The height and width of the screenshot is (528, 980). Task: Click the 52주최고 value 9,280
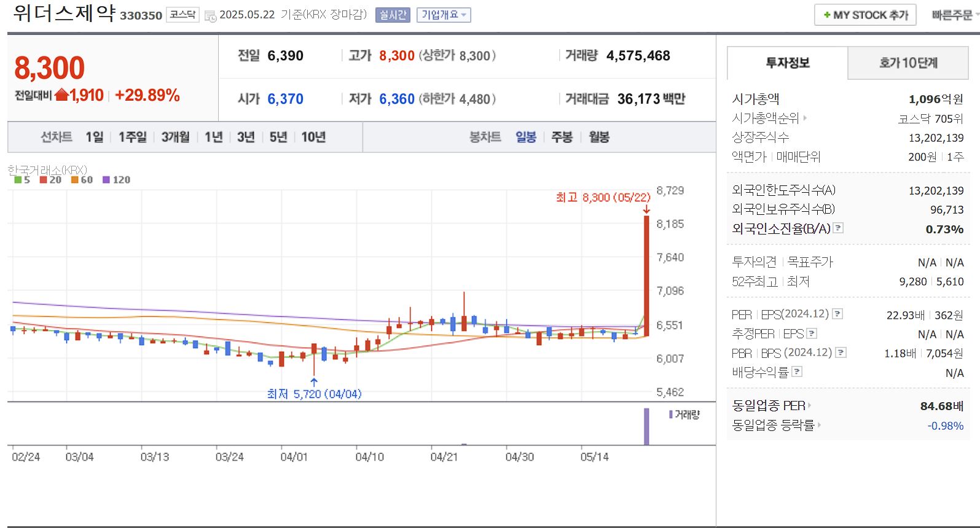(912, 282)
